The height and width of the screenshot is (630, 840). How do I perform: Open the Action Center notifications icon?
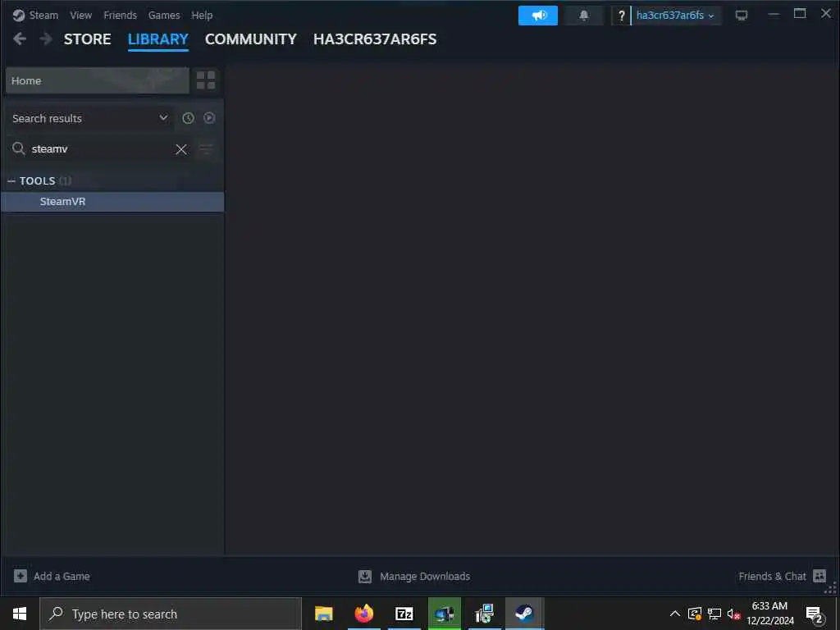[815, 614]
